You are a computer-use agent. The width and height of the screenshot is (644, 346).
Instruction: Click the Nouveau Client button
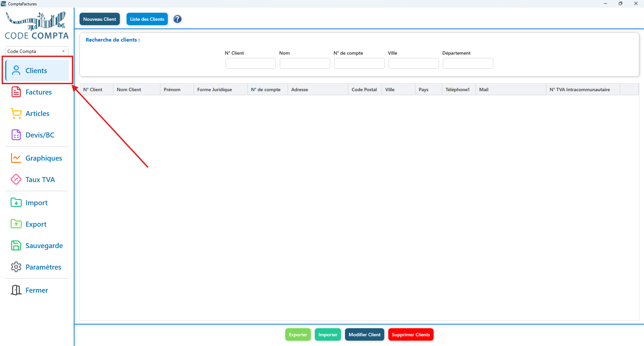[100, 19]
